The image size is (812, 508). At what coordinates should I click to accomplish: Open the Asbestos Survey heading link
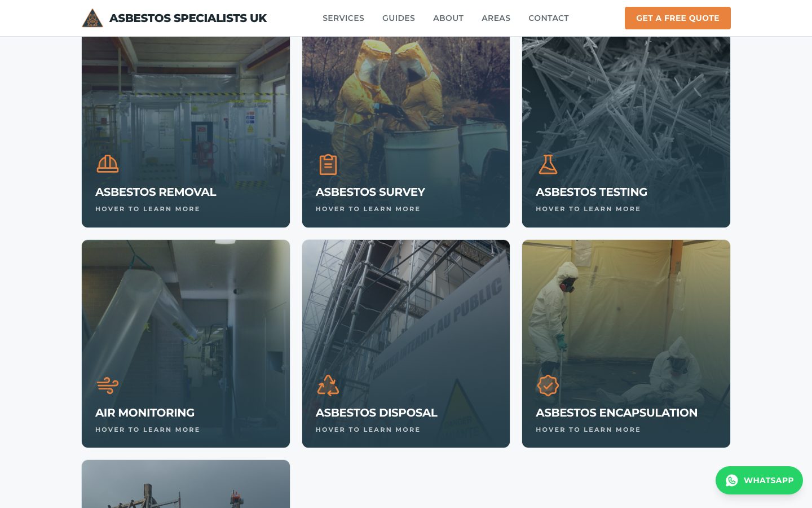pos(370,192)
